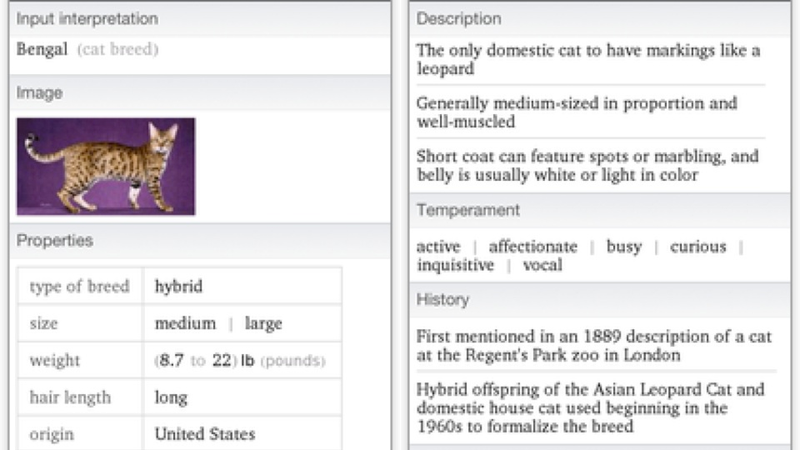Click the medium size value
The height and width of the screenshot is (450, 800).
185,323
